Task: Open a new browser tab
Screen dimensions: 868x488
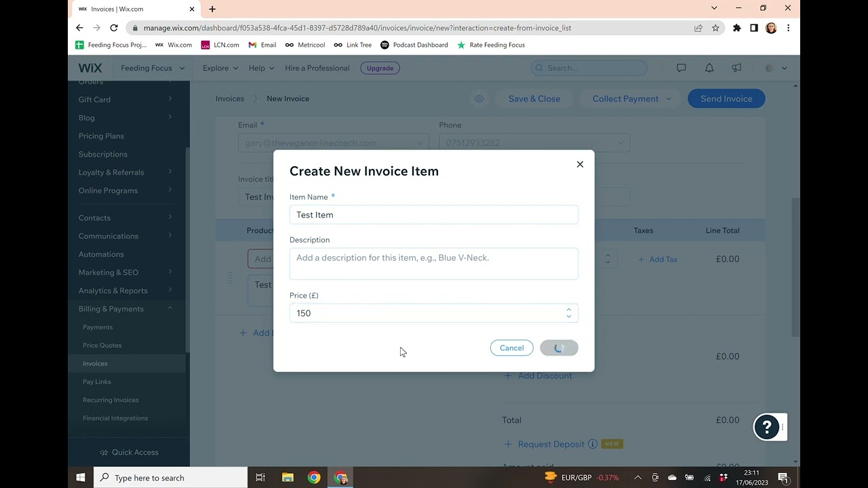Action: coord(212,9)
